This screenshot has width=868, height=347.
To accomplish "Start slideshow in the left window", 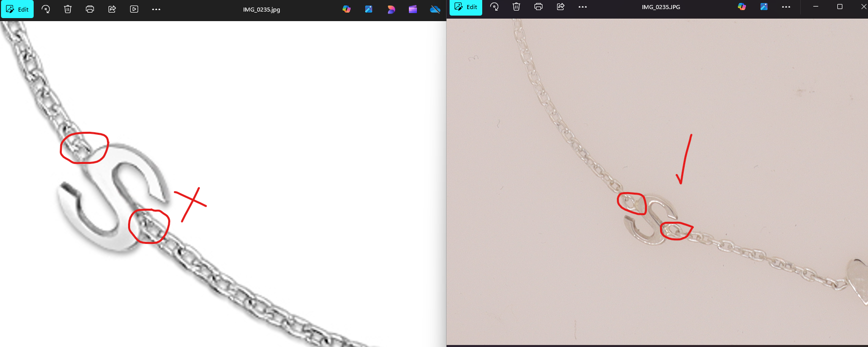I will pyautogui.click(x=134, y=9).
